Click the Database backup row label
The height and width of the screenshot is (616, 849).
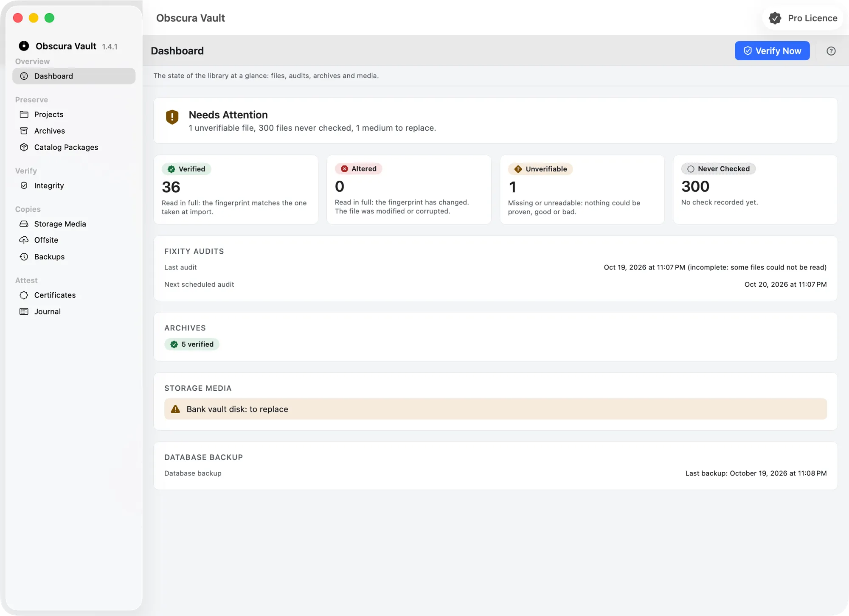[x=193, y=473]
